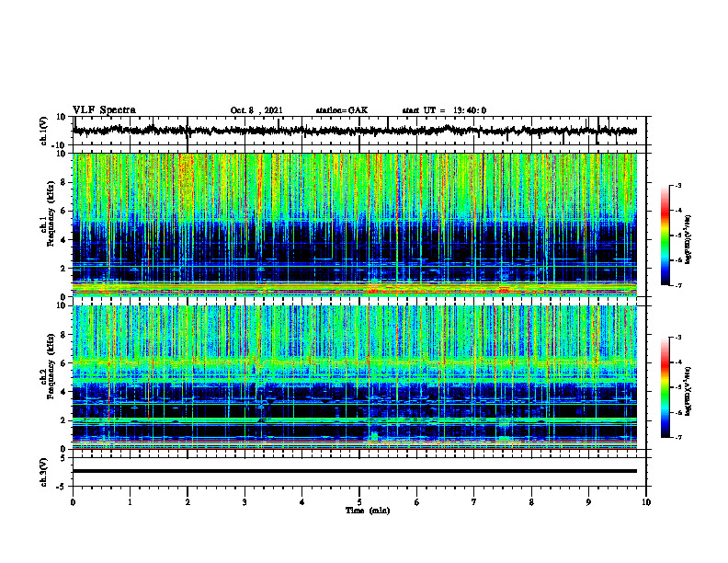Click the ch.1 spectrogram color scale bar
The image size is (728, 563).
pos(665,236)
